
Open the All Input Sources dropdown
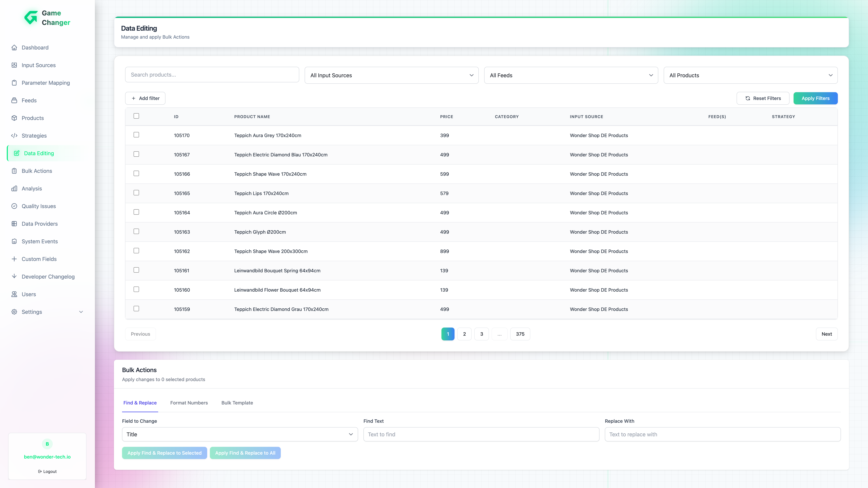(391, 75)
